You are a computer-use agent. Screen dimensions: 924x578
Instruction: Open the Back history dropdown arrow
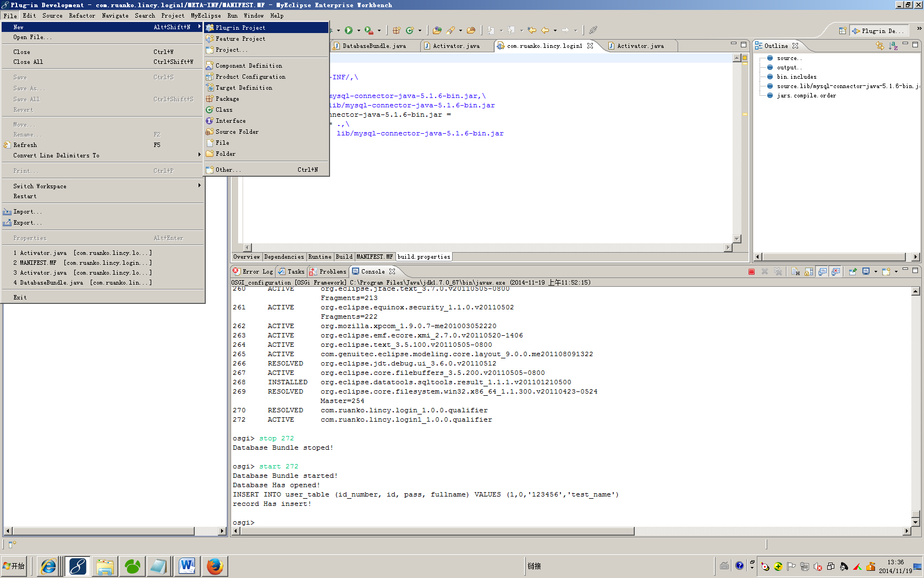pyautogui.click(x=555, y=31)
